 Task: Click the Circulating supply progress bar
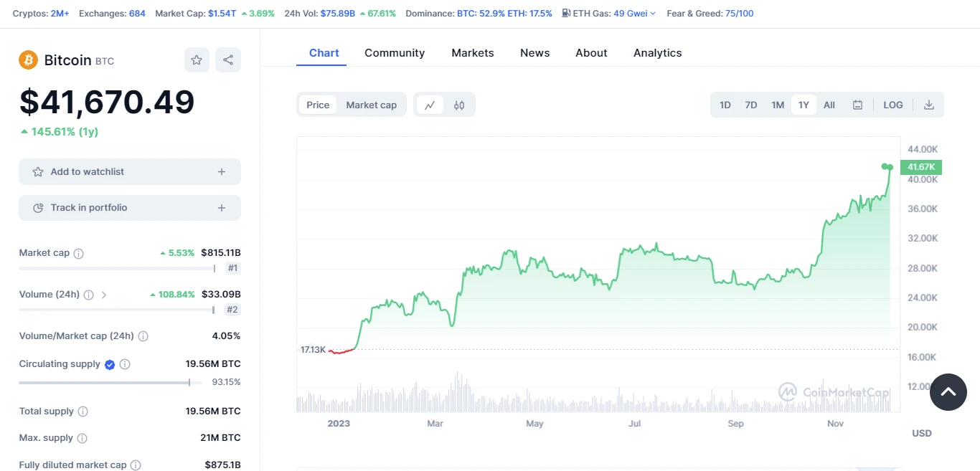click(x=110, y=383)
